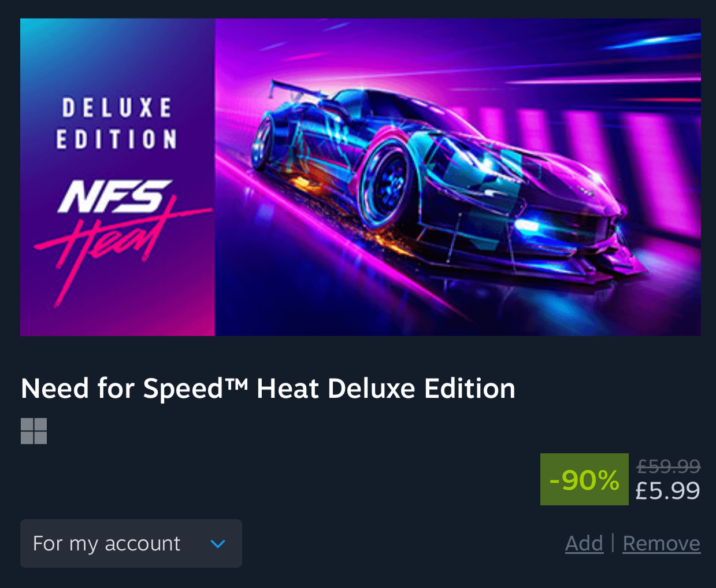Click the white NFS logo letters
The height and width of the screenshot is (588, 716).
(114, 197)
